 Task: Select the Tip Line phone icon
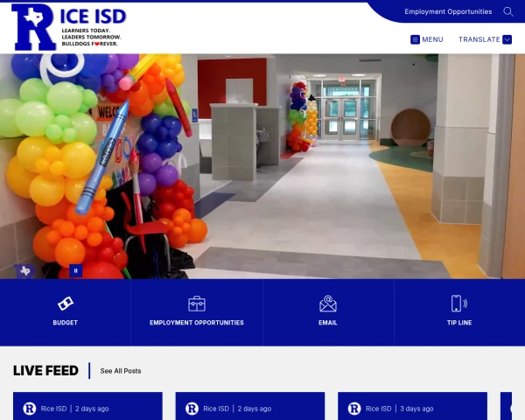point(459,304)
